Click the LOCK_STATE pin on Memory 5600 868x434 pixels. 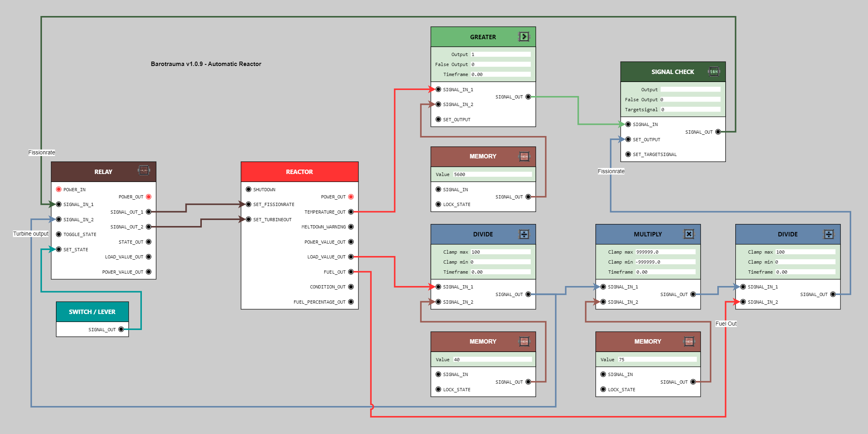click(438, 204)
